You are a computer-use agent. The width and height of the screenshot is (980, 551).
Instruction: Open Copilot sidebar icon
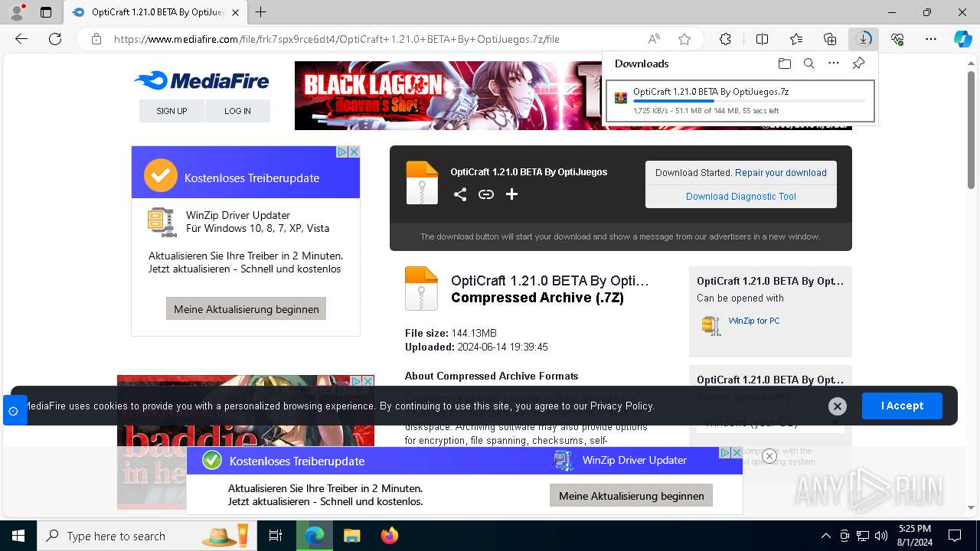pyautogui.click(x=962, y=39)
